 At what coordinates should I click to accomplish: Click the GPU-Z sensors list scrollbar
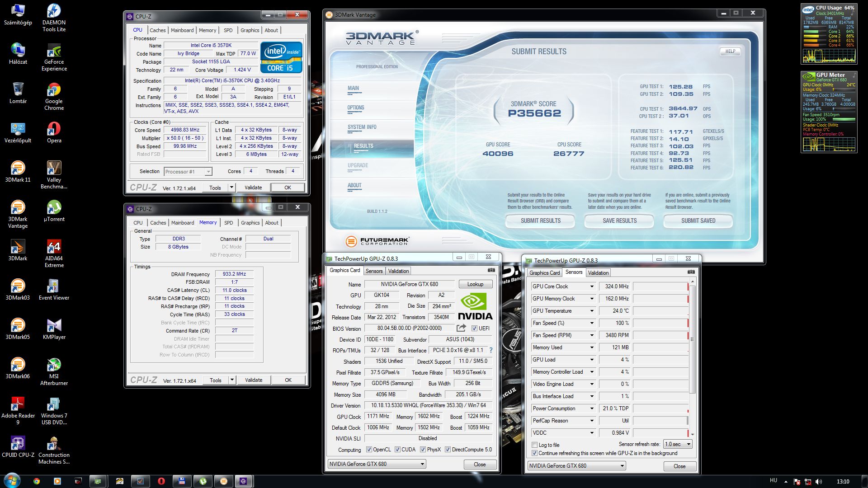692,339
